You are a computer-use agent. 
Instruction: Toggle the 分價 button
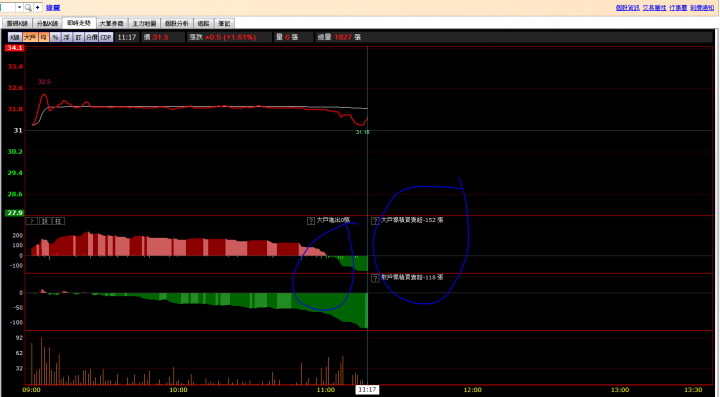click(x=92, y=37)
